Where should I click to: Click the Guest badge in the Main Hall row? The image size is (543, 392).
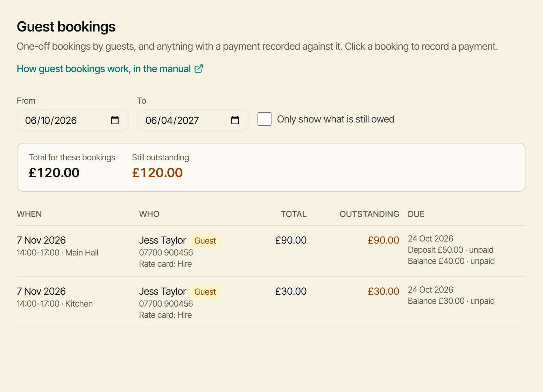click(x=205, y=240)
